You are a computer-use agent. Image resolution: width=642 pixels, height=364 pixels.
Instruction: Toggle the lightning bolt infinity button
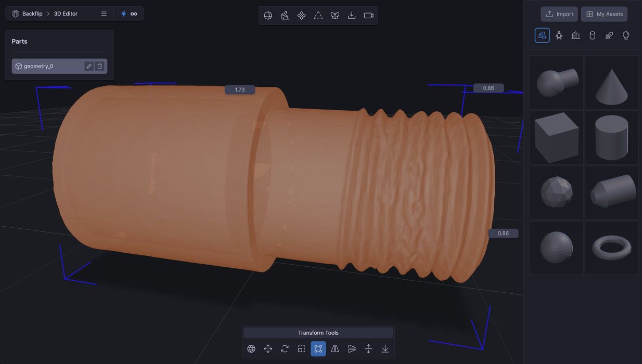pos(129,14)
